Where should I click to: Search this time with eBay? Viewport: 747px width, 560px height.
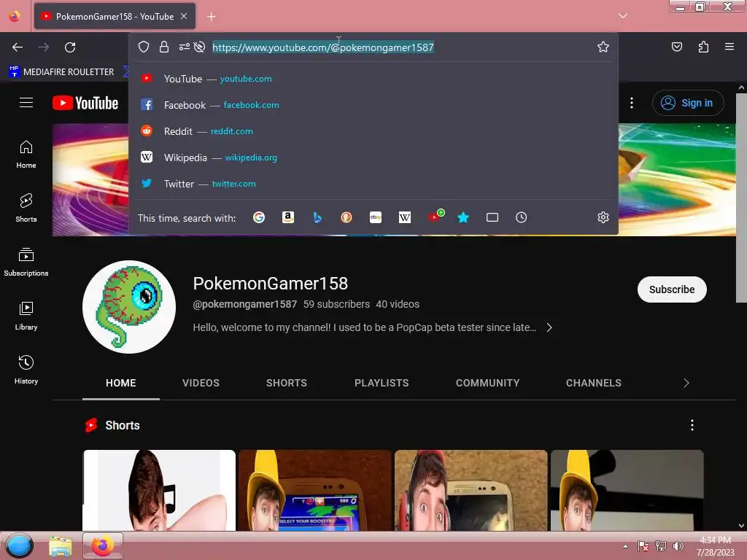pos(376,217)
